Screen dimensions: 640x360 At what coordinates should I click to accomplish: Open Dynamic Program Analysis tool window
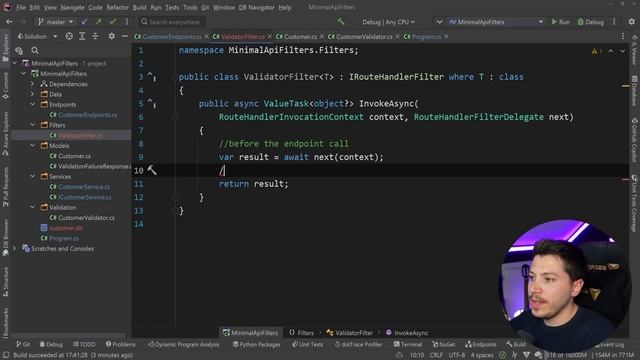184,344
